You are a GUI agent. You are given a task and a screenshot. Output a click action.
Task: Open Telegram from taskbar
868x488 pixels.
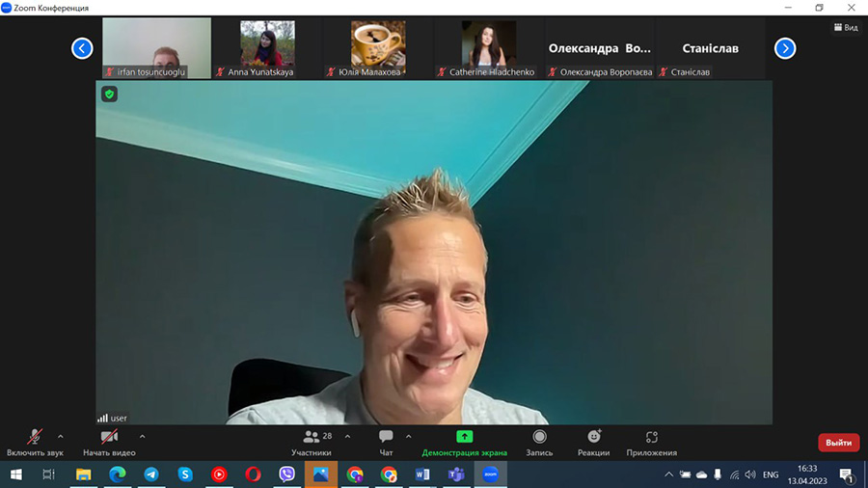[151, 474]
